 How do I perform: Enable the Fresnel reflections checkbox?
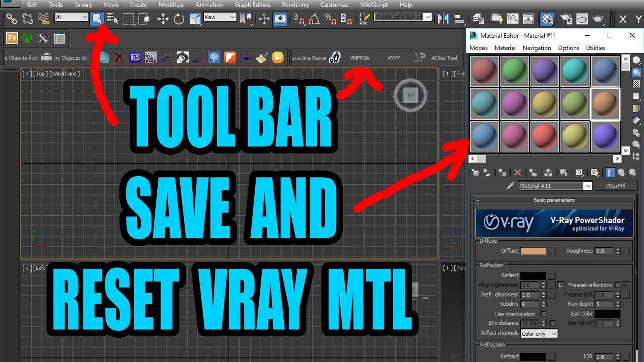[x=618, y=285]
